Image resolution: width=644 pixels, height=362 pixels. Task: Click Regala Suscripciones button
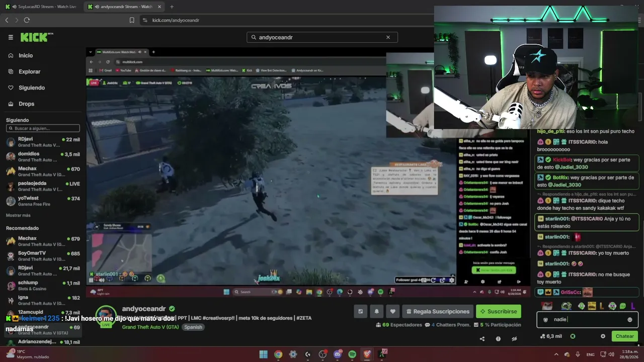coord(438,312)
